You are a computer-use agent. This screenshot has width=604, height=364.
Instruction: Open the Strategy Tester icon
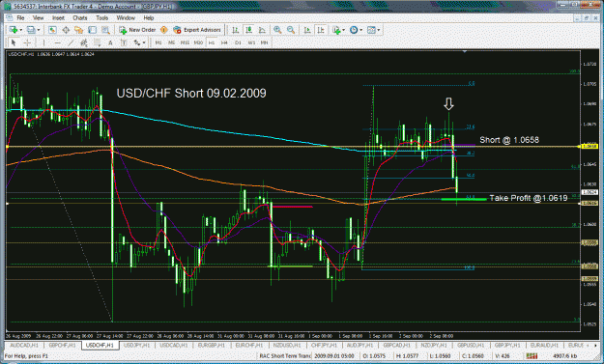(105, 30)
